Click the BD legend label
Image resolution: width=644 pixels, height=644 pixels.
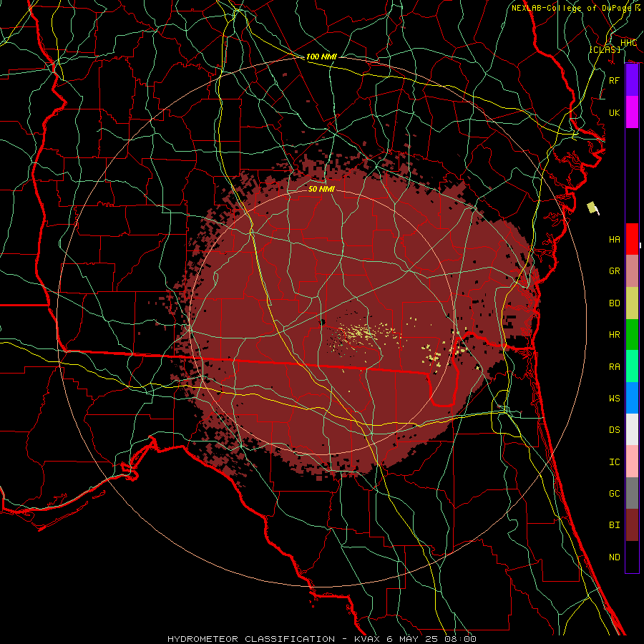pyautogui.click(x=614, y=303)
